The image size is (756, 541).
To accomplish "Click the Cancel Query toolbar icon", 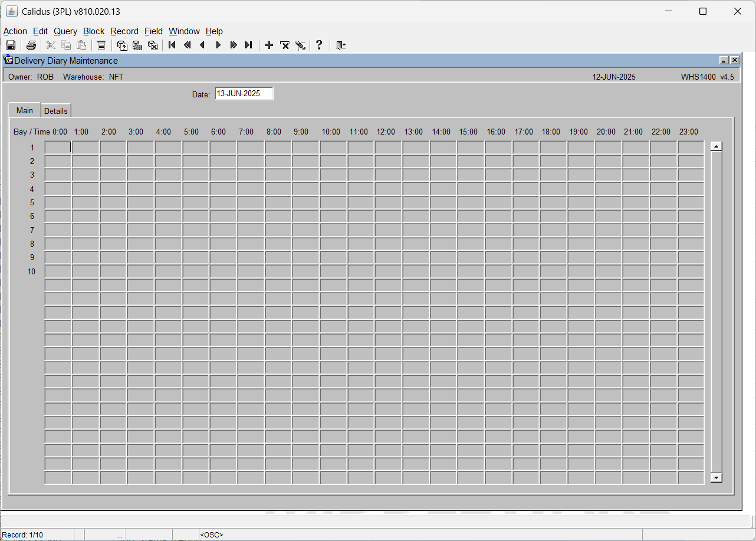I will [153, 45].
